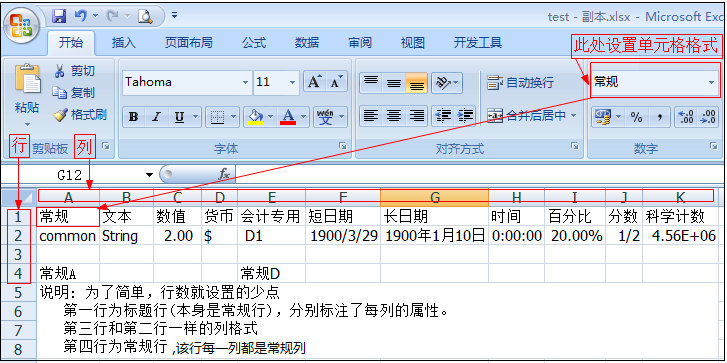Click in the formula bar input
727x363 pixels.
pos(479,175)
